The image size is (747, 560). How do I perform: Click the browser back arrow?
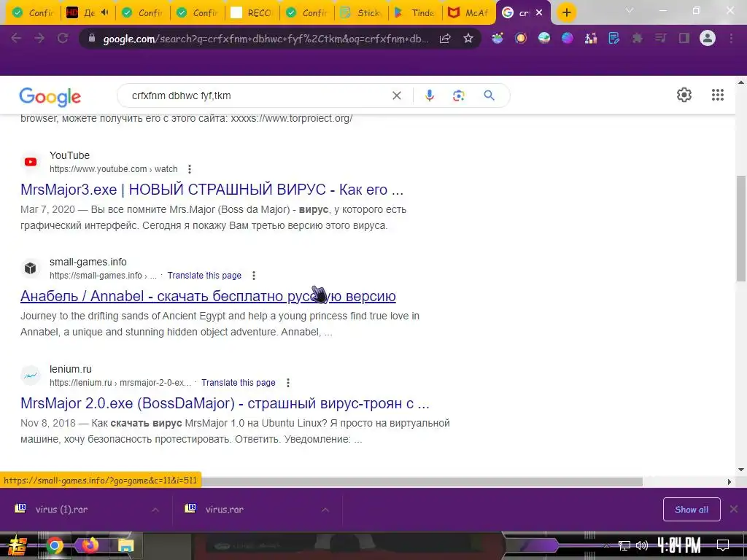16,38
